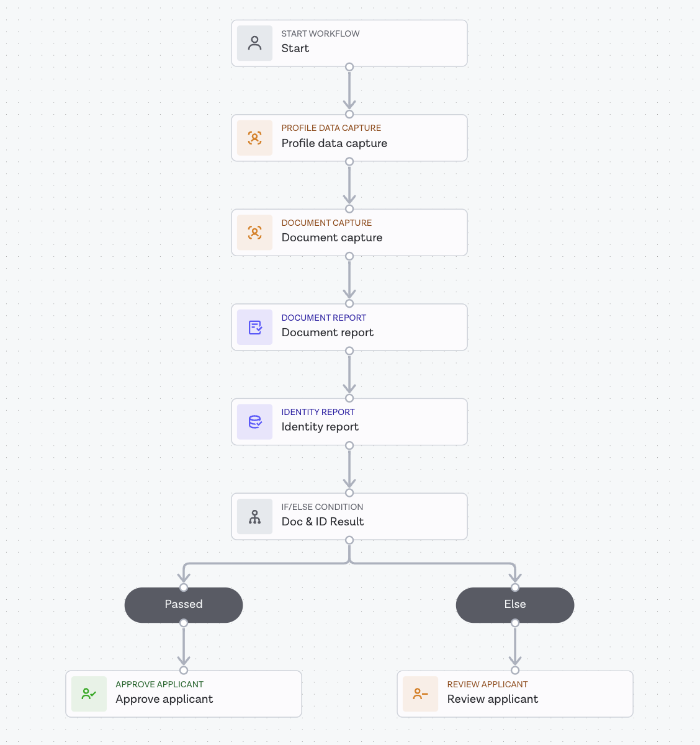Click the Document report checklist icon
700x745 pixels.
[254, 327]
